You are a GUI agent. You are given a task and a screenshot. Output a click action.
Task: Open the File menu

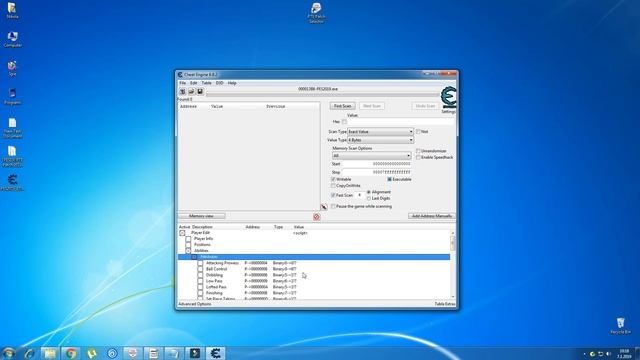[182, 83]
